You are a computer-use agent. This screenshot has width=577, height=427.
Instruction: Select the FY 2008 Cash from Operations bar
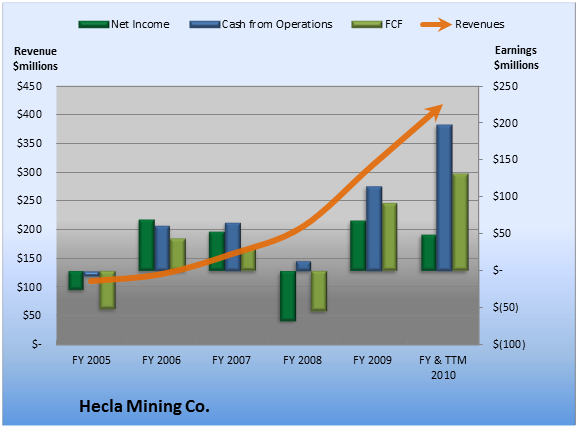pos(303,266)
